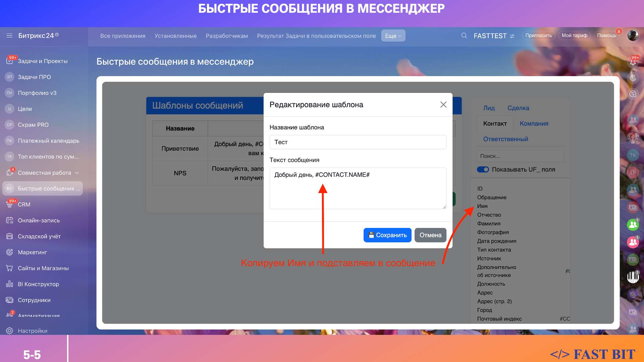Open the hamburger menu beside Битрикс24
This screenshot has height=362, width=644.
(x=9, y=36)
